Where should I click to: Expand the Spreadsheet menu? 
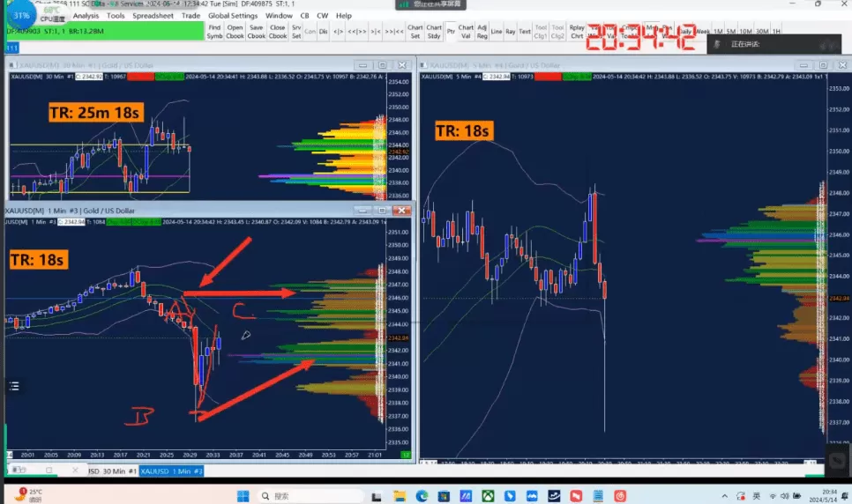[x=153, y=15]
